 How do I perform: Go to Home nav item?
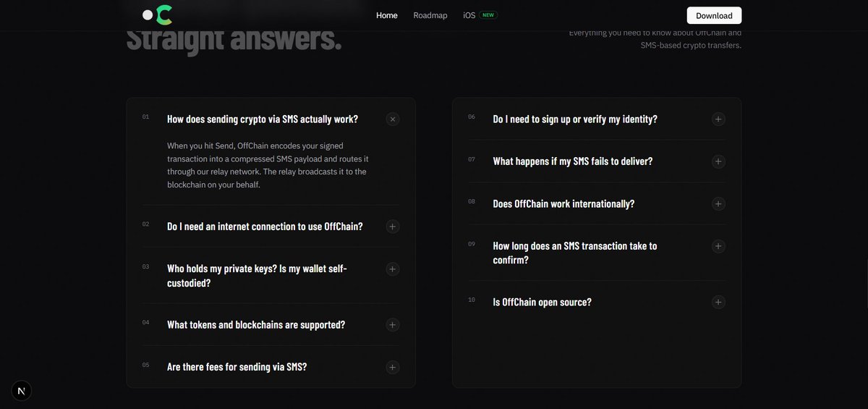[387, 15]
